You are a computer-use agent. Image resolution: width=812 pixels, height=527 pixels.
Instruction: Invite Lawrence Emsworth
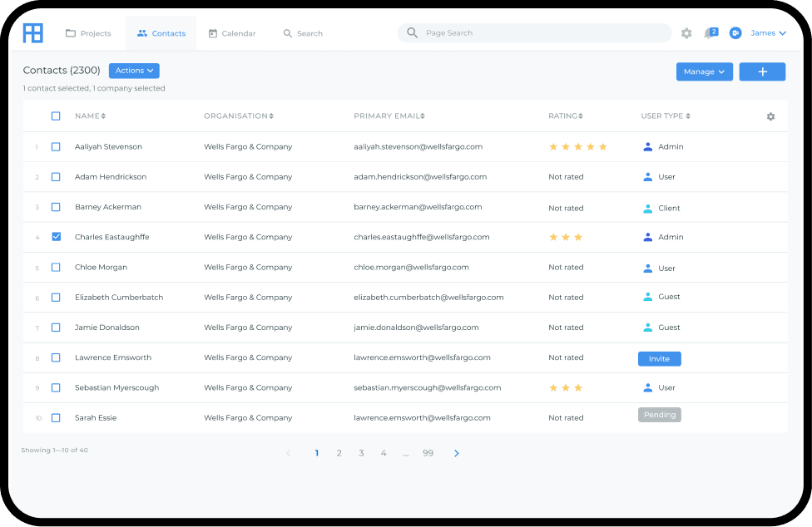coord(659,359)
